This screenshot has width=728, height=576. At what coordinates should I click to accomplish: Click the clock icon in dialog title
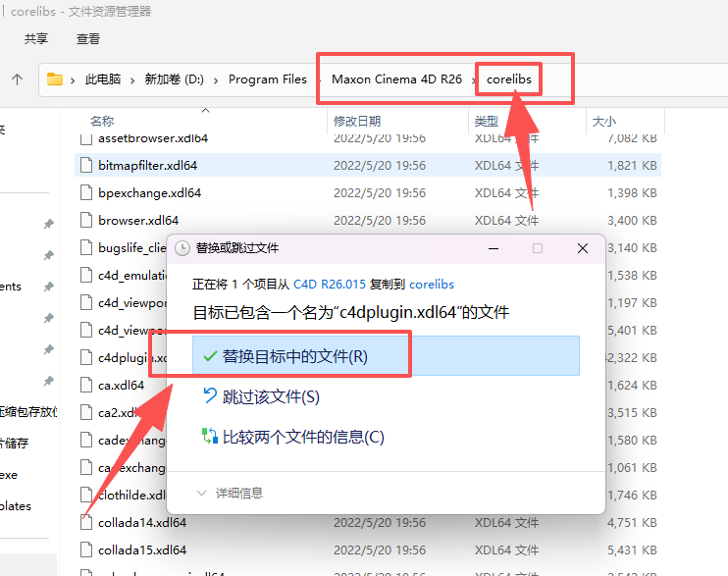click(x=182, y=248)
